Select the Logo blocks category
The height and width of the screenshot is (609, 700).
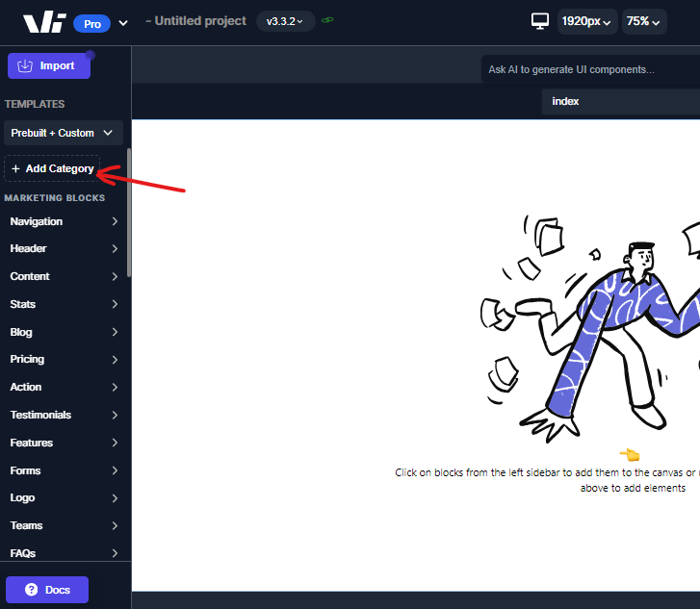pyautogui.click(x=65, y=498)
